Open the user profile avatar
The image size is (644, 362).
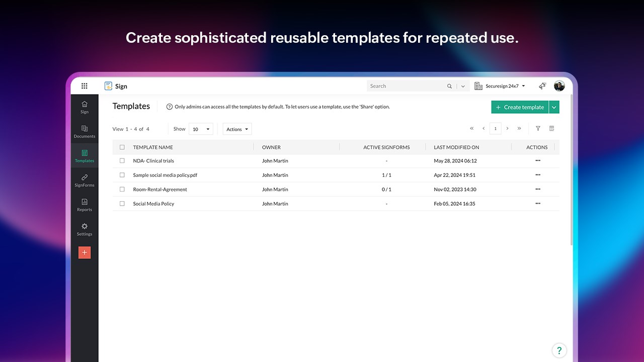pyautogui.click(x=559, y=86)
